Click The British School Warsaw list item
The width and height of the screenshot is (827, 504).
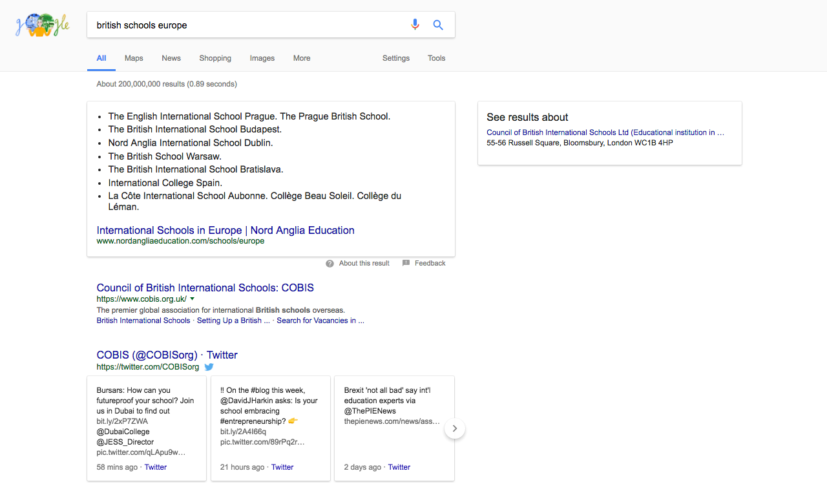pyautogui.click(x=165, y=156)
